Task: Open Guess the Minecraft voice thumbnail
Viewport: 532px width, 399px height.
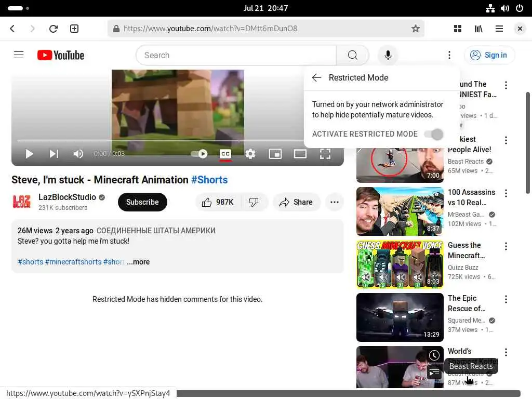Action: [x=400, y=264]
